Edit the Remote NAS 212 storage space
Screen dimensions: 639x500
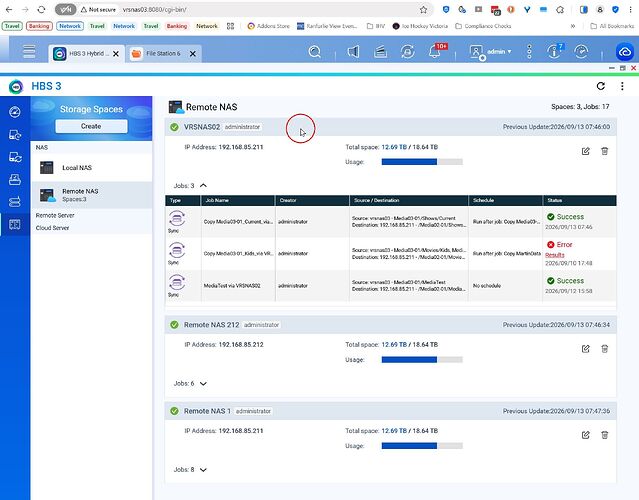586,349
